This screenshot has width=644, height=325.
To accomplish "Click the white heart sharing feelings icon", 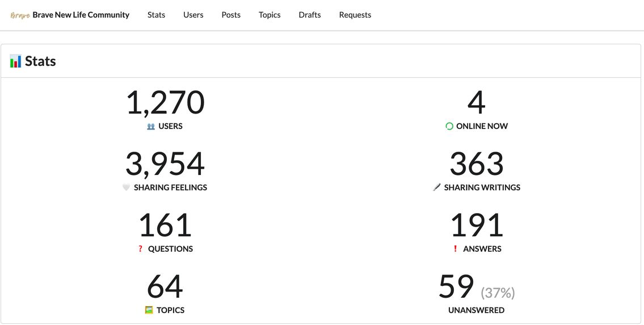I will pyautogui.click(x=127, y=188).
